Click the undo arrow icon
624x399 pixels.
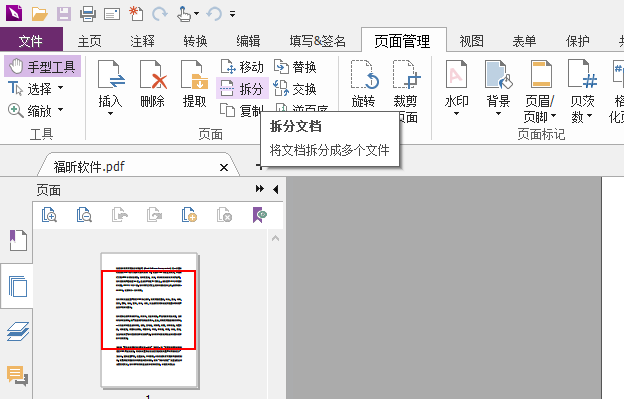pyautogui.click(x=214, y=14)
